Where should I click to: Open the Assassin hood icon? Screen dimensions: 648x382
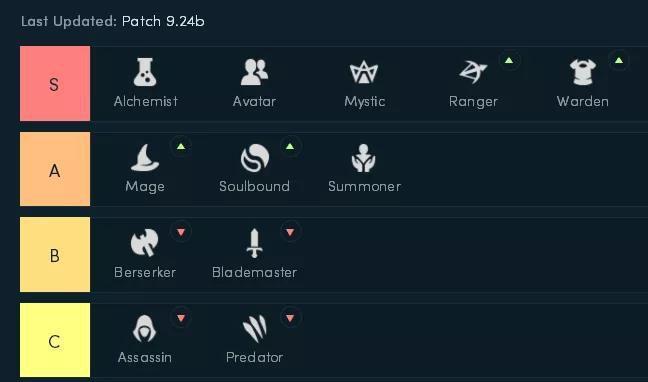145,329
